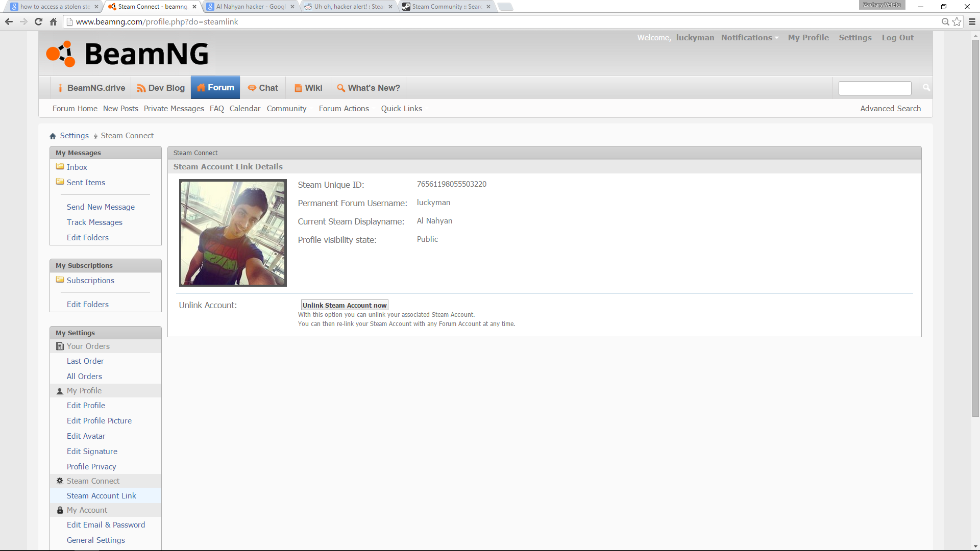Click the browser Forward arrow

[x=23, y=21]
